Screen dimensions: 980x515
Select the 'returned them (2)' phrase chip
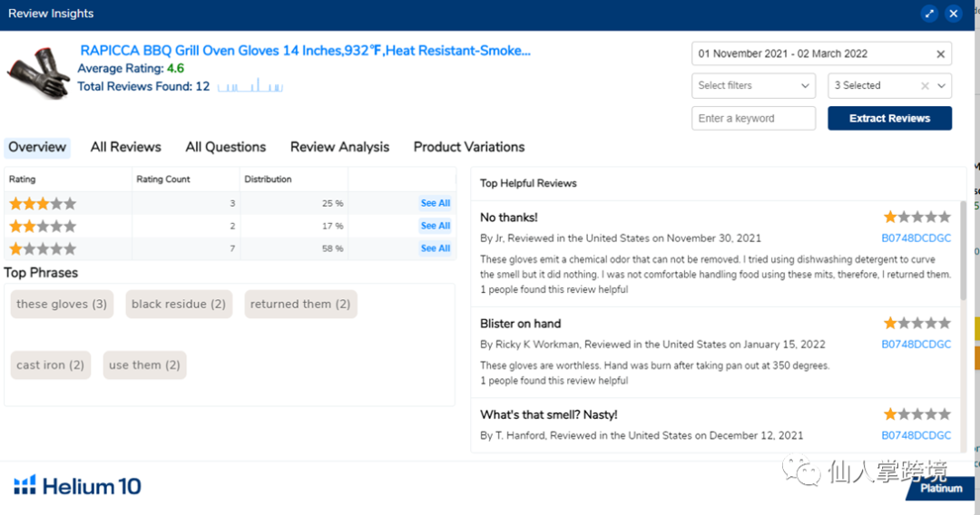tap(300, 305)
